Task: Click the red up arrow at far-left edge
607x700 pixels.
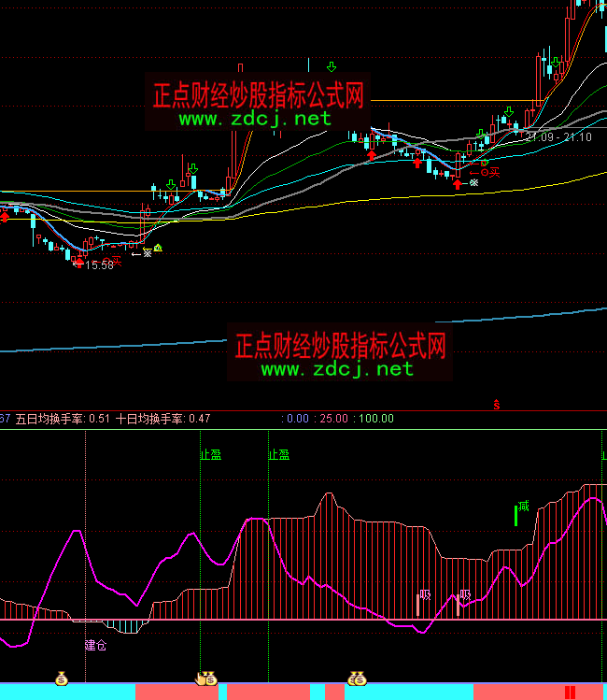Action: [x=5, y=217]
